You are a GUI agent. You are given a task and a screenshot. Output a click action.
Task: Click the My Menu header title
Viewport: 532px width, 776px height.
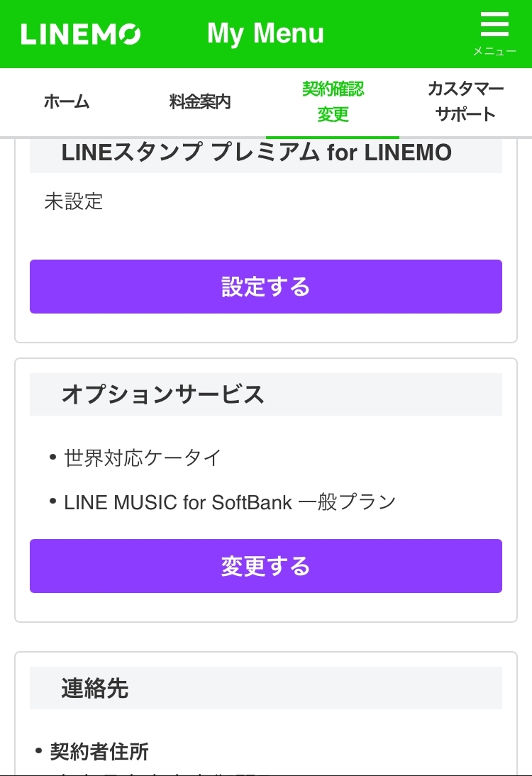pos(265,33)
